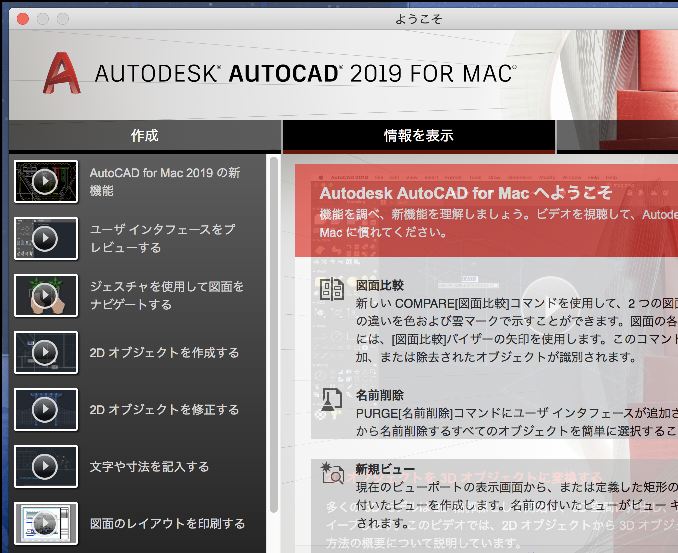Click the video list vertical scrollbar
This screenshot has width=678, height=553.
coord(273,335)
